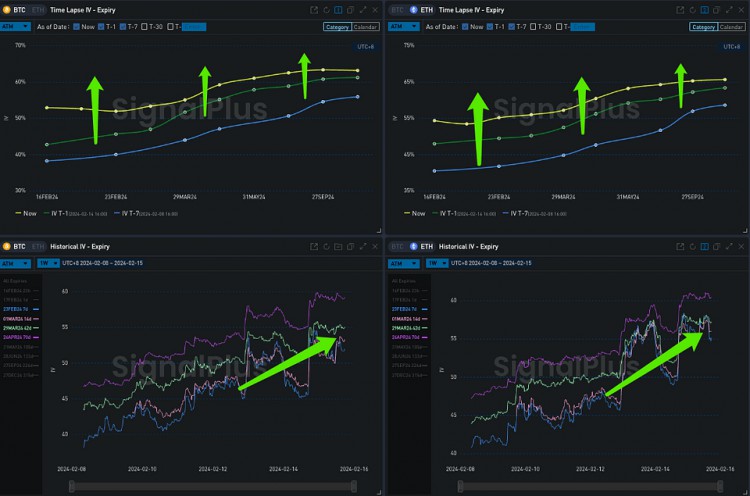Uncheck T-7 in ETH Time Lapse panel

click(511, 27)
